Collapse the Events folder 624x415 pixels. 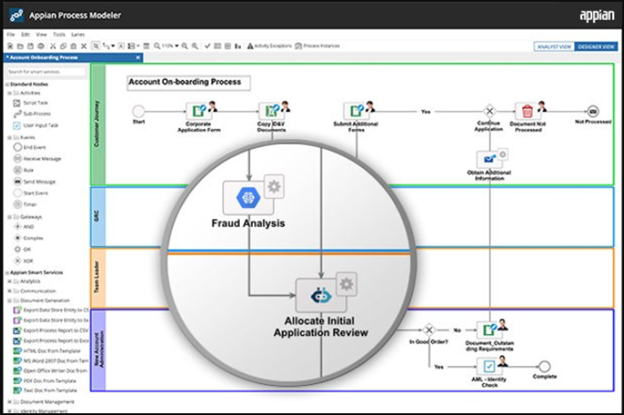coord(10,138)
